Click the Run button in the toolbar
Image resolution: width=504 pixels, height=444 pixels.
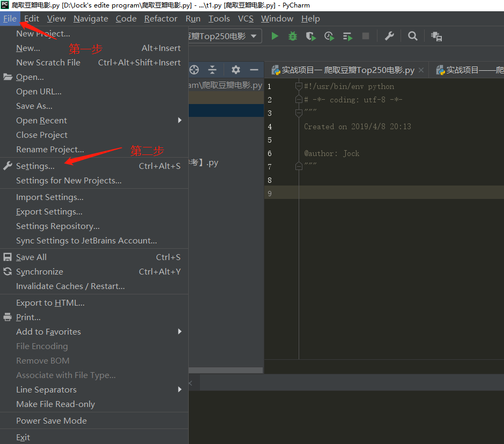click(274, 36)
